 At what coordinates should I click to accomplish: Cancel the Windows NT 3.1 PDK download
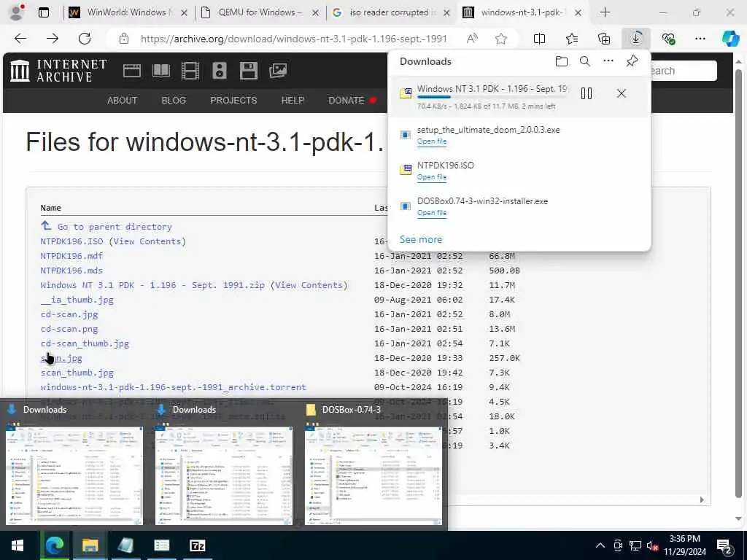tap(622, 93)
